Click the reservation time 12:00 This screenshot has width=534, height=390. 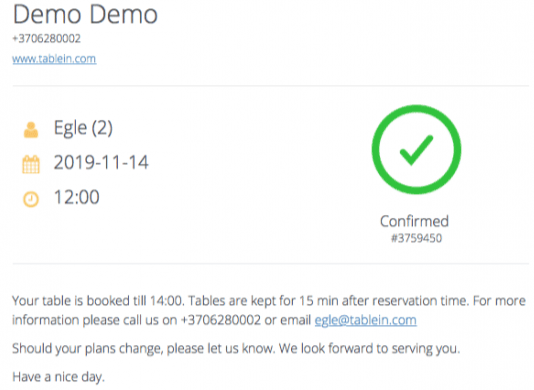77,197
